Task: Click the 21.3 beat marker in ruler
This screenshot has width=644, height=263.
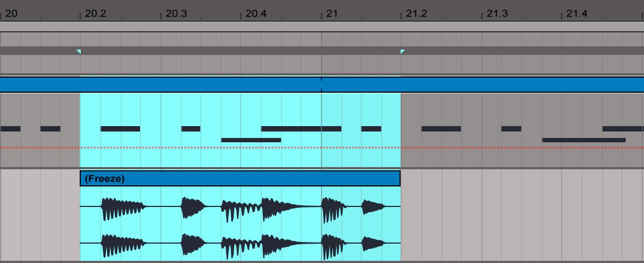Action: [496, 13]
